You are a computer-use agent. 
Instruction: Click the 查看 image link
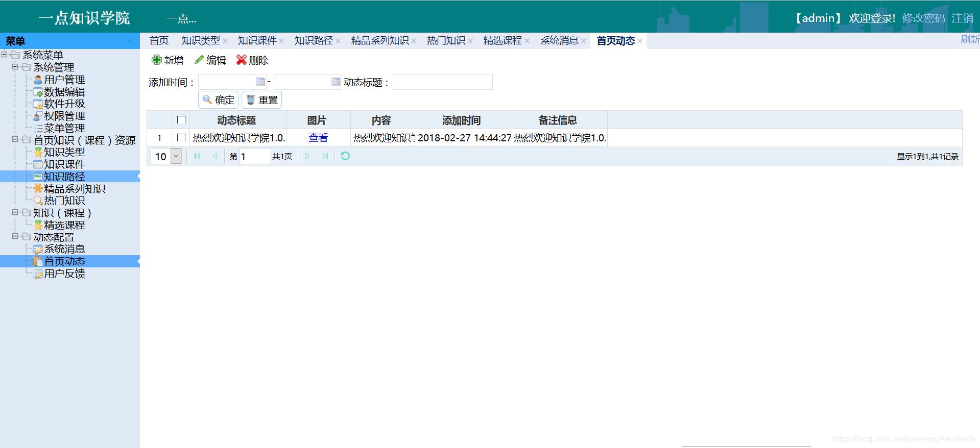pos(318,138)
